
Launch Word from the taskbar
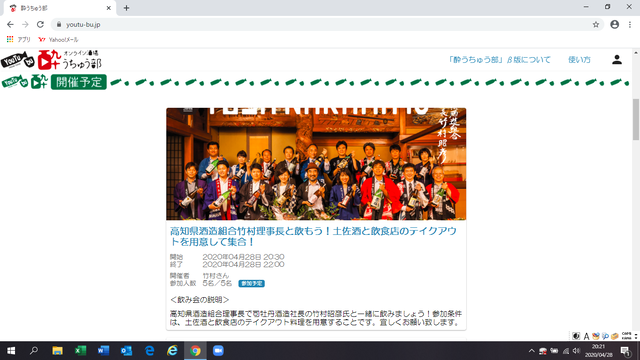coord(103,351)
